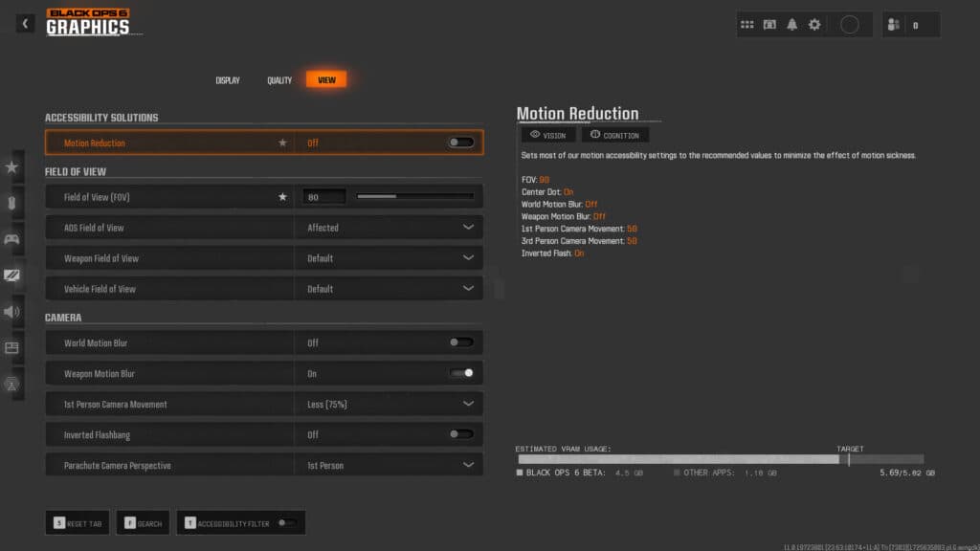Open Keyboard & Mouse settings icon
980x551 pixels.
click(x=12, y=202)
